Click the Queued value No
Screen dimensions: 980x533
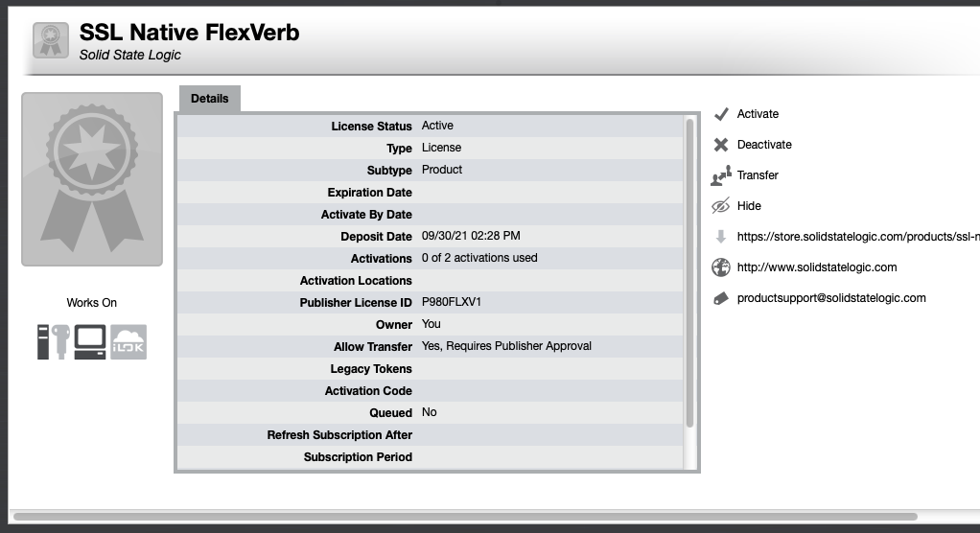430,412
